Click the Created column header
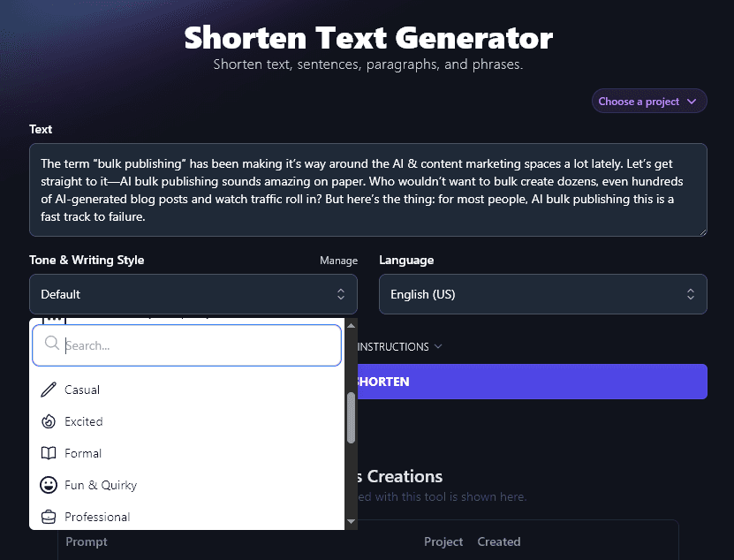The image size is (734, 560). pos(499,541)
